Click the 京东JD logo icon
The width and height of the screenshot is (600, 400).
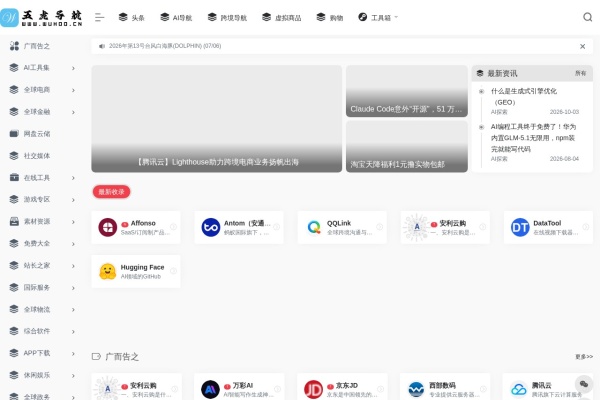point(313,390)
